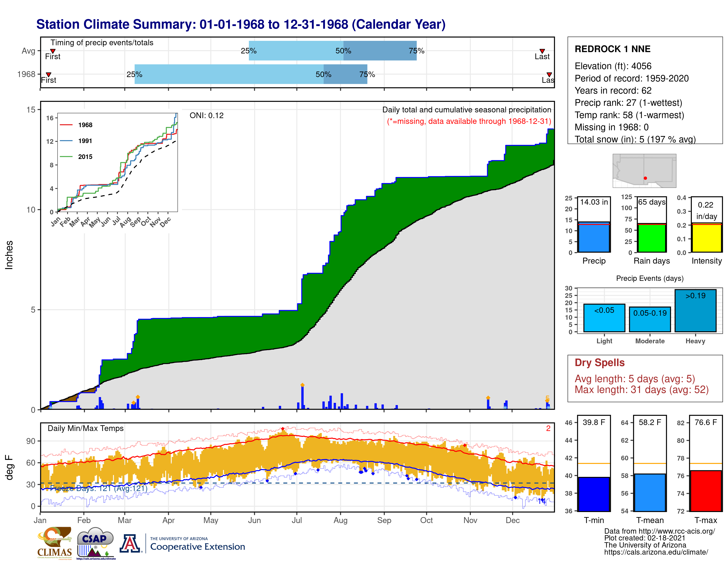This screenshot has width=728, height=563.
Task: Click the Avg 'Last' red triangle marker
Action: pos(542,51)
